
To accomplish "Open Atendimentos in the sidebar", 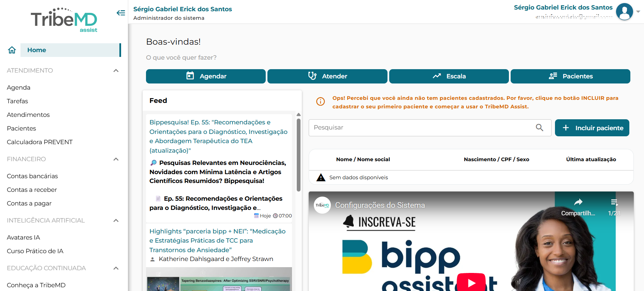I will (28, 115).
